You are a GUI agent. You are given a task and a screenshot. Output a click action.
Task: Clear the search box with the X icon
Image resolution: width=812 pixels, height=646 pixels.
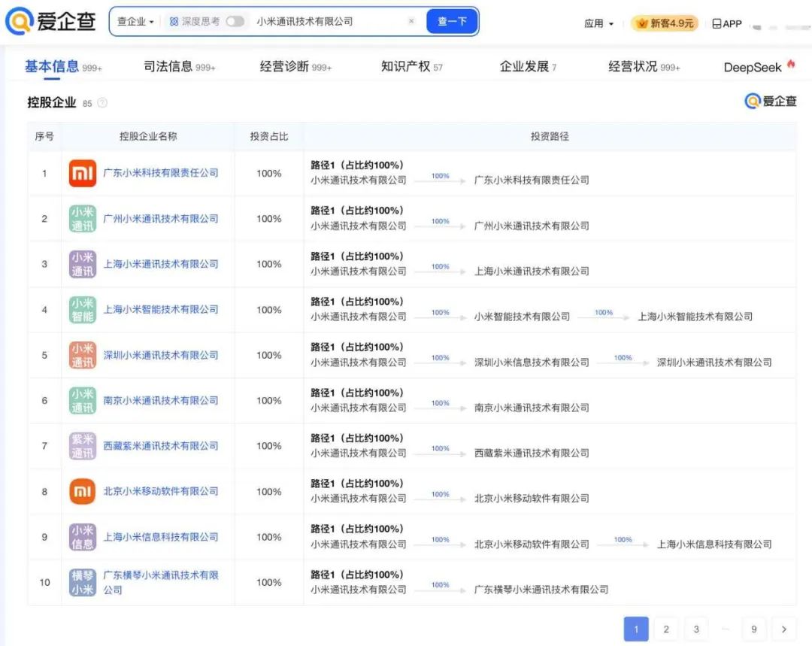point(411,21)
